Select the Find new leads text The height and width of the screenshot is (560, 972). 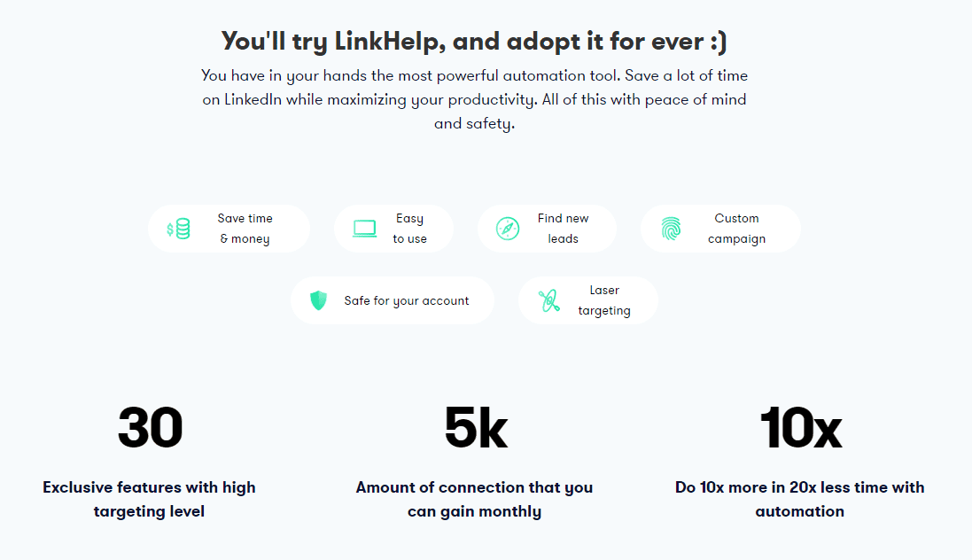point(563,229)
